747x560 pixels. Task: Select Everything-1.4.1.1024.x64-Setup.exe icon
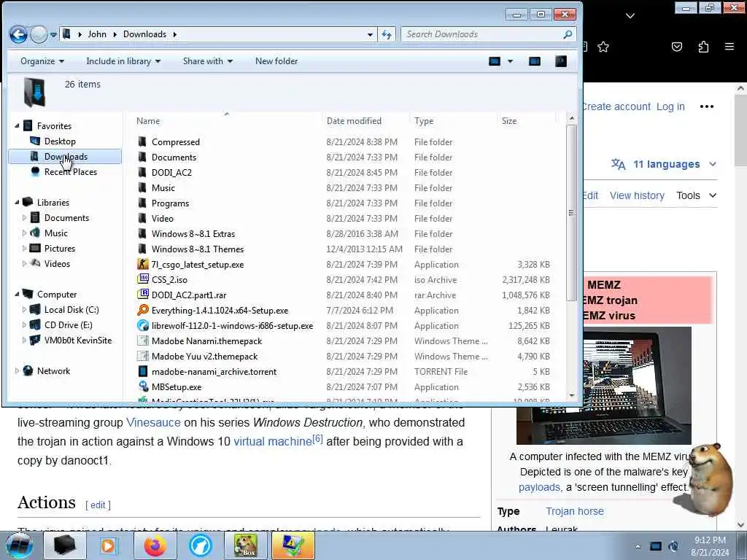tap(142, 309)
